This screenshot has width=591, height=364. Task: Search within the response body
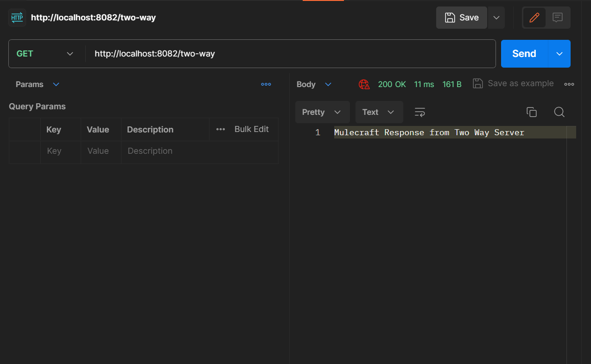559,112
